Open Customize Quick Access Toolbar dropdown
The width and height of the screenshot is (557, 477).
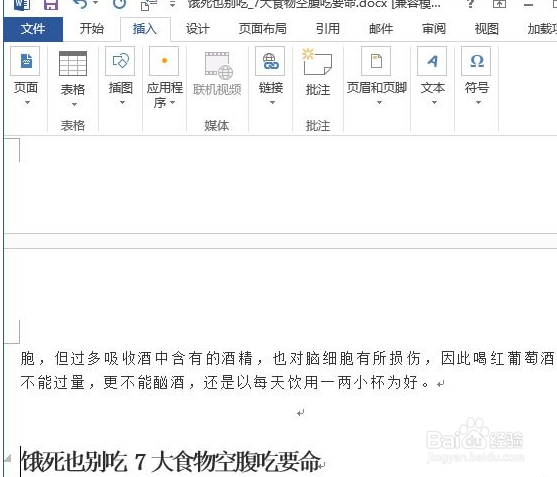tap(172, 5)
